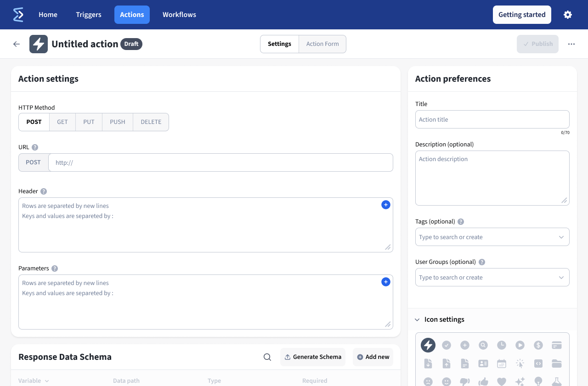Pick the smiley face icon in Icon settings
The width and height of the screenshot is (588, 386).
coord(447,382)
